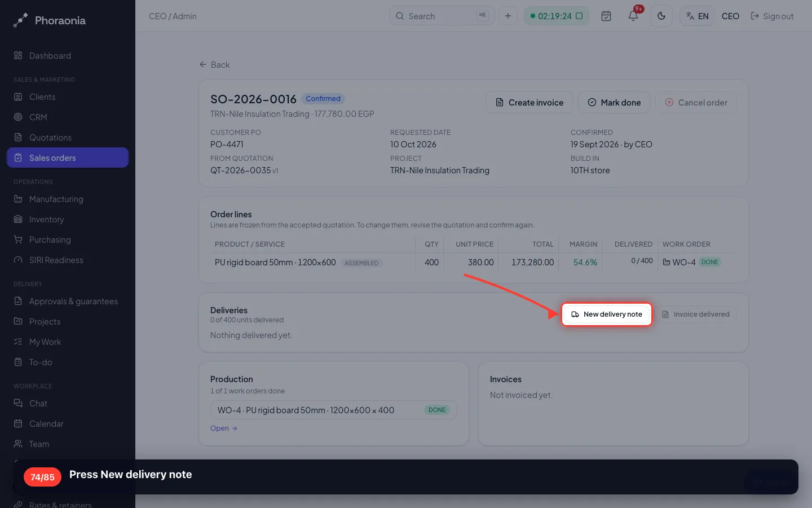
Task: Go Back to previous page
Action: [214, 65]
